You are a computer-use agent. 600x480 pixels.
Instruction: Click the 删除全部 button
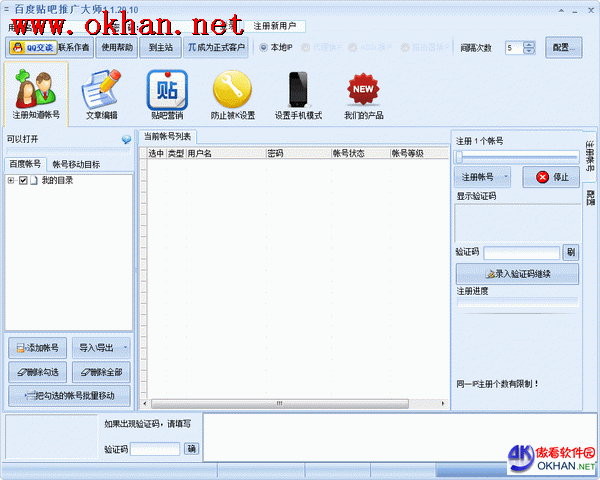[x=101, y=372]
